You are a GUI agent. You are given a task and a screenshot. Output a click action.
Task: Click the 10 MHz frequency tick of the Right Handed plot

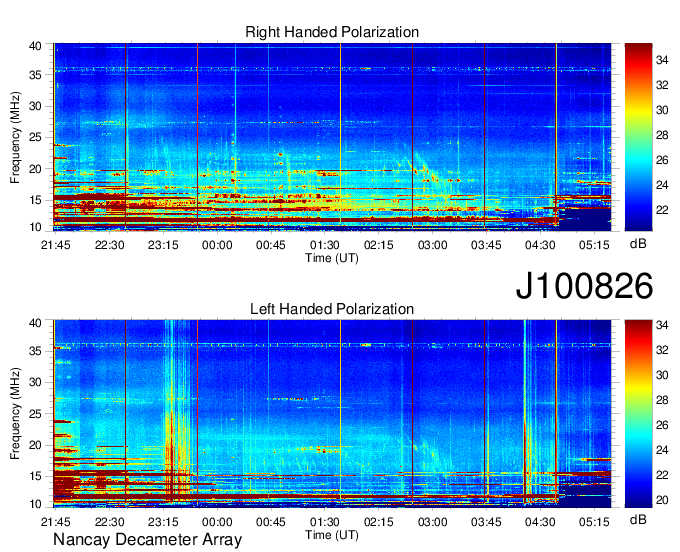35,227
